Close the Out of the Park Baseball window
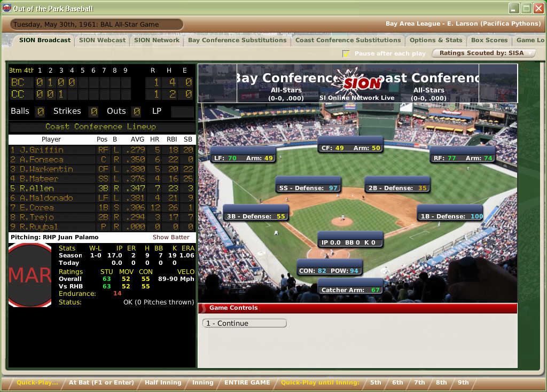This screenshot has width=547, height=392. pyautogui.click(x=538, y=8)
